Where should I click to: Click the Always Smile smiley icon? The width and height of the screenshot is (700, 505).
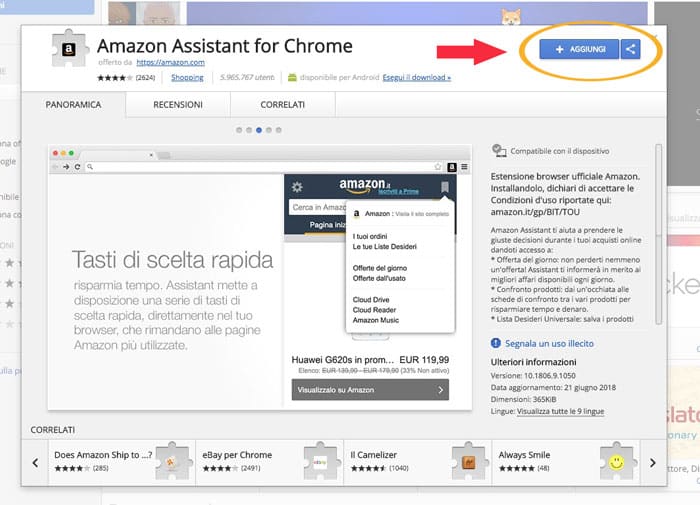(x=617, y=462)
